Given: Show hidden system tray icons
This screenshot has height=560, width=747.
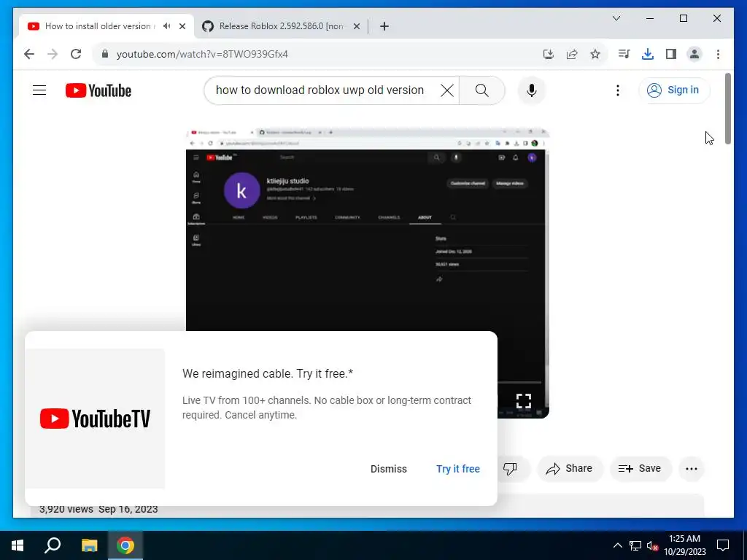Looking at the screenshot, I should coord(617,545).
